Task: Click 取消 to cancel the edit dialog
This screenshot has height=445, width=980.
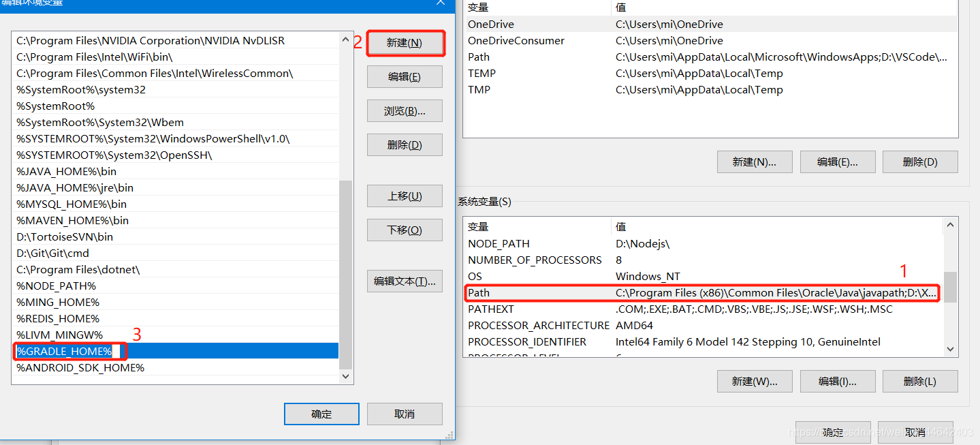Action: tap(405, 414)
